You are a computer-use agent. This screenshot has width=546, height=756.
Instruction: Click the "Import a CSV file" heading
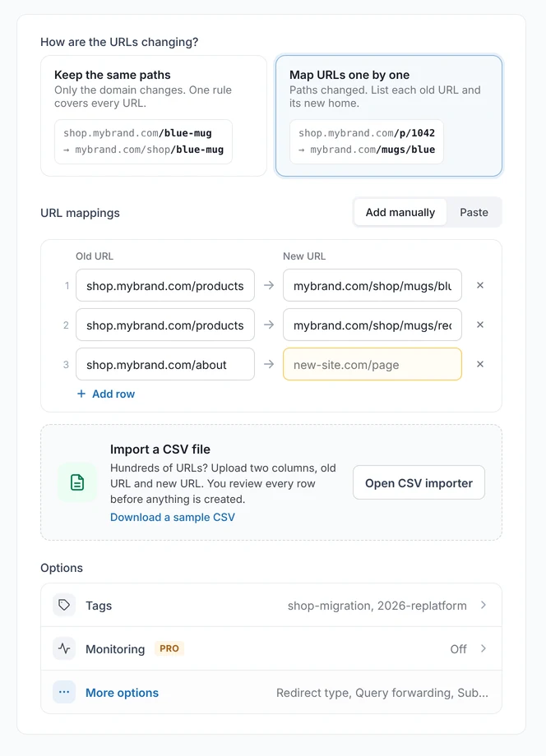pos(160,449)
